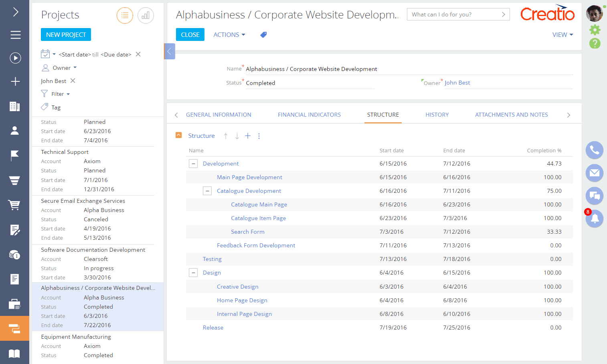Open system settings via the gear icon
The width and height of the screenshot is (607, 364).
pyautogui.click(x=595, y=30)
